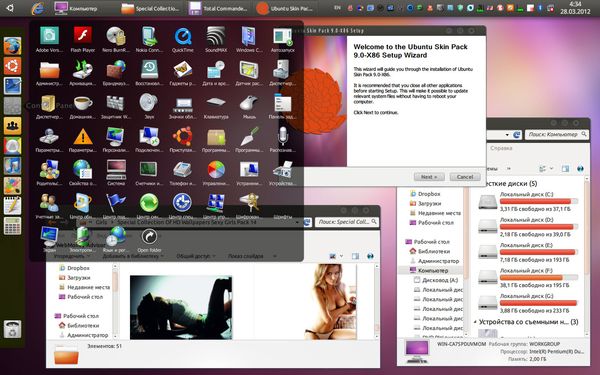Open the Автозапуск (AutoPlay) icon
The width and height of the screenshot is (600, 375).
(282, 39)
